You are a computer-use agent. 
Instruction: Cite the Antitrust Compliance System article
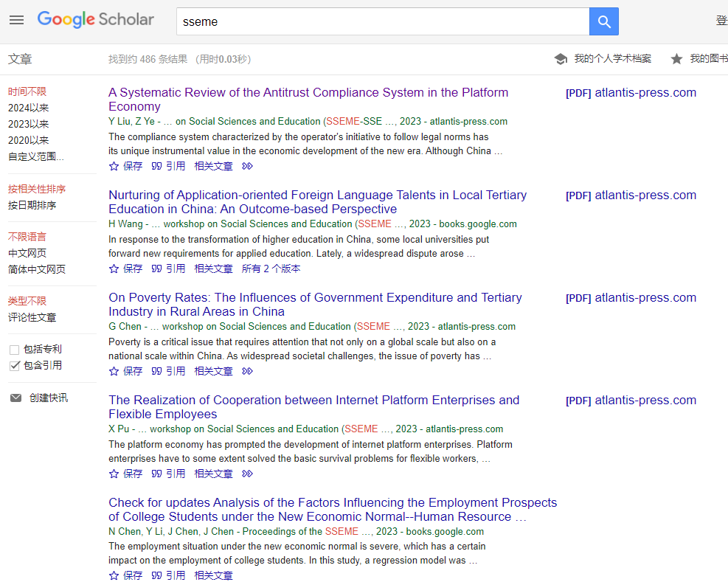pyautogui.click(x=168, y=166)
